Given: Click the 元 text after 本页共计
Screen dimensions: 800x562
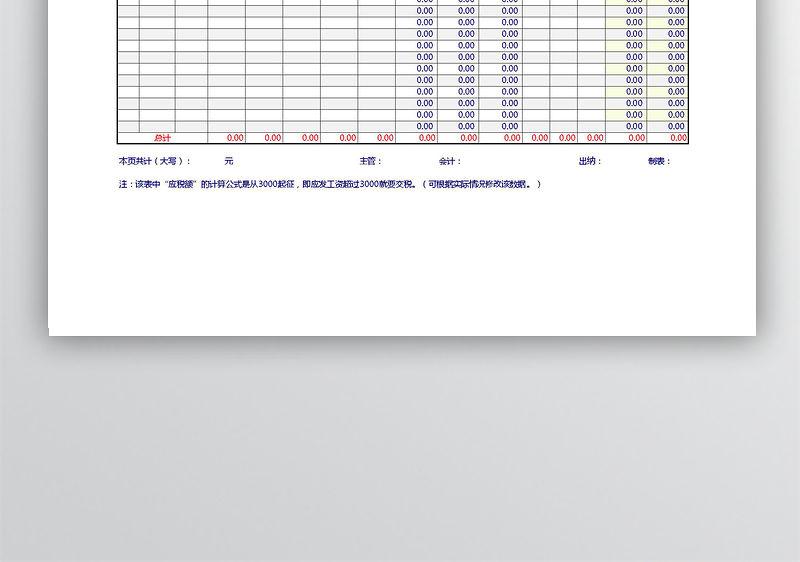Looking at the screenshot, I should [x=229, y=161].
